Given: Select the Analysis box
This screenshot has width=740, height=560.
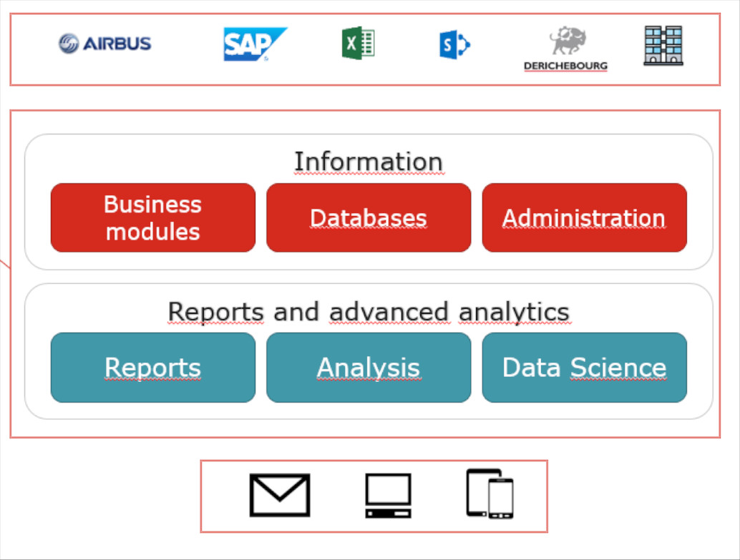Looking at the screenshot, I should point(369,368).
